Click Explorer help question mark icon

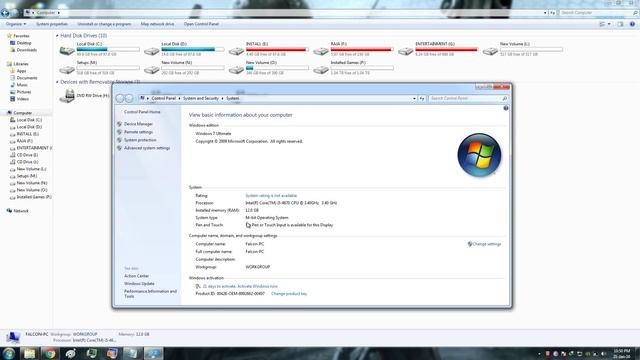(x=632, y=24)
